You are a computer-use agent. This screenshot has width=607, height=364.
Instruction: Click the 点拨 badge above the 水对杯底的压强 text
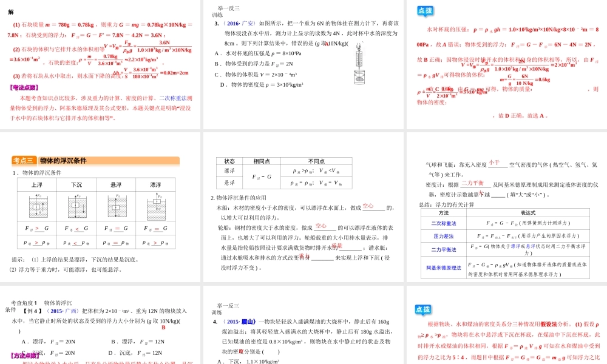point(425,11)
